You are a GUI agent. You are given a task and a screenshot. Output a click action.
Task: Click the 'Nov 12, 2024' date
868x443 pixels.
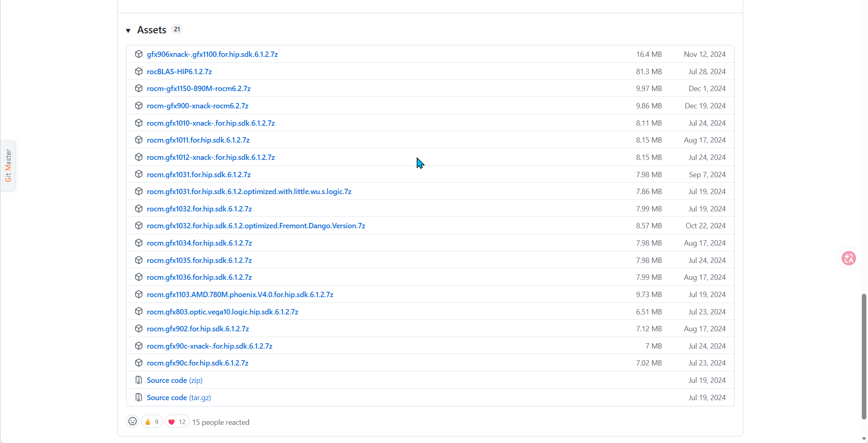pos(705,54)
